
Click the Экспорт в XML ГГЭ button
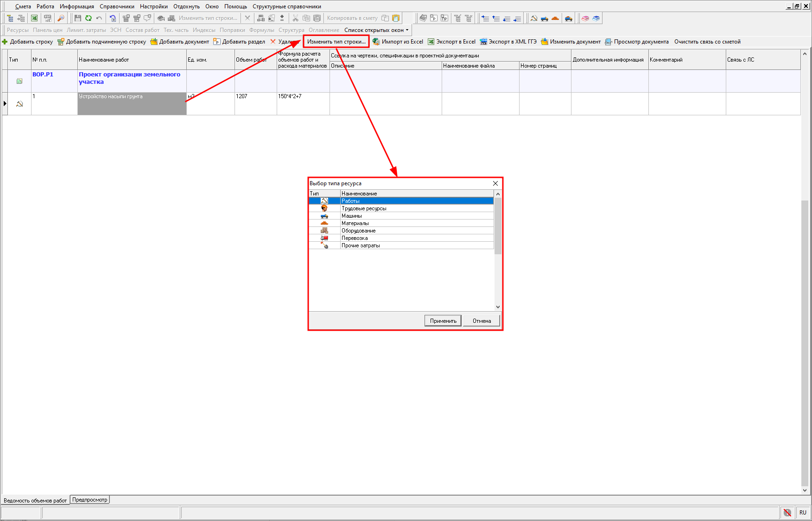(508, 42)
